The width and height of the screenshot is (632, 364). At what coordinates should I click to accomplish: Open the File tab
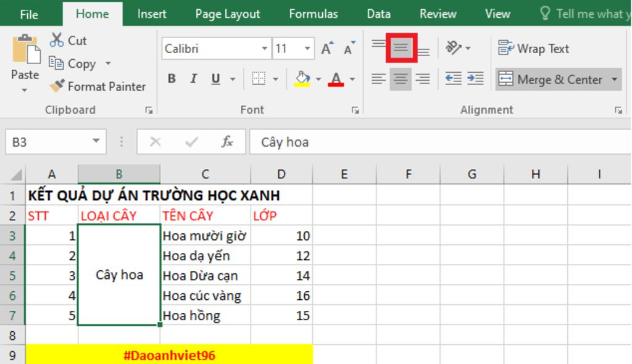(x=29, y=15)
